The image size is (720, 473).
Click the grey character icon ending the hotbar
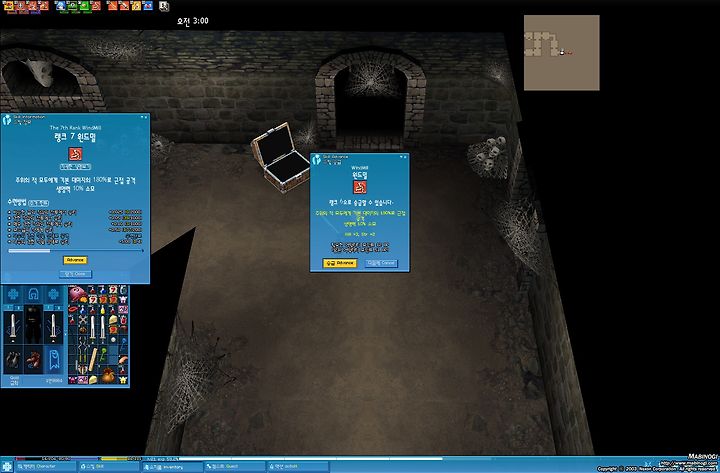(x=164, y=6)
